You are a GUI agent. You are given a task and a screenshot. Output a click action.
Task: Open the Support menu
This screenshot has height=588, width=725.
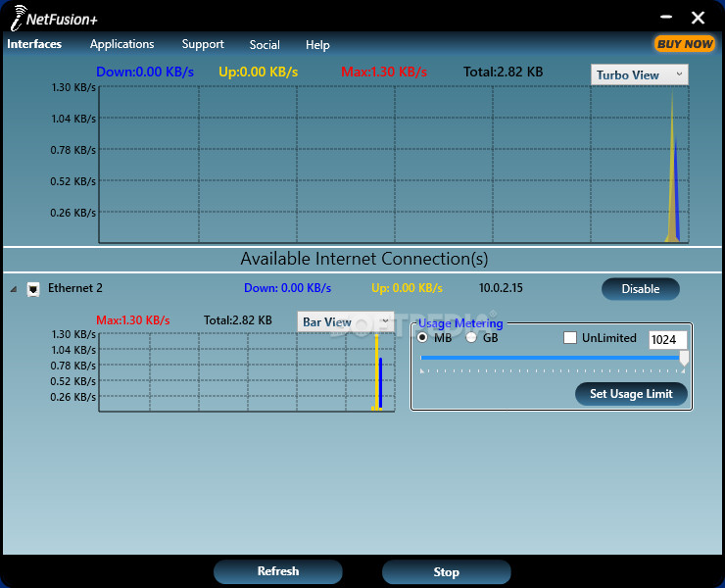(x=203, y=44)
